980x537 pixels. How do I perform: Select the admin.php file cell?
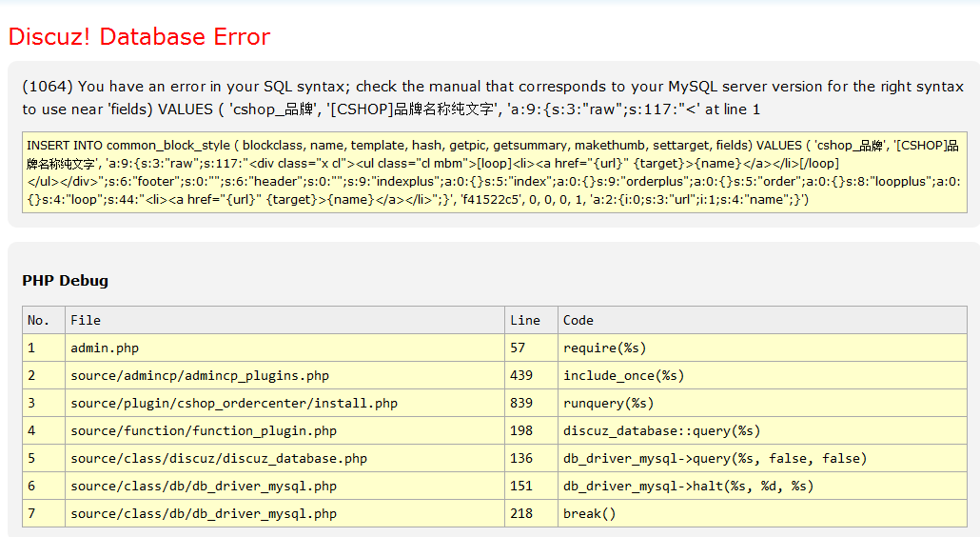(285, 348)
